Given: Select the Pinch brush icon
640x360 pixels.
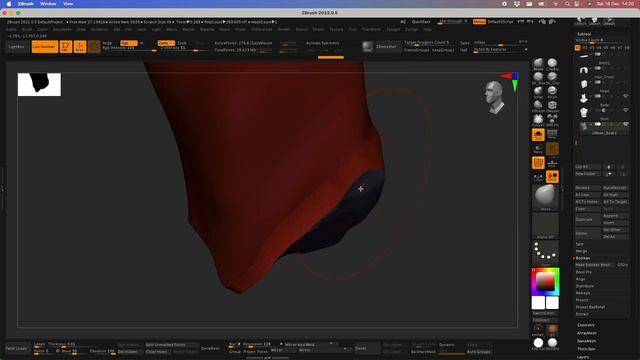Looking at the screenshot, I should tap(552, 92).
